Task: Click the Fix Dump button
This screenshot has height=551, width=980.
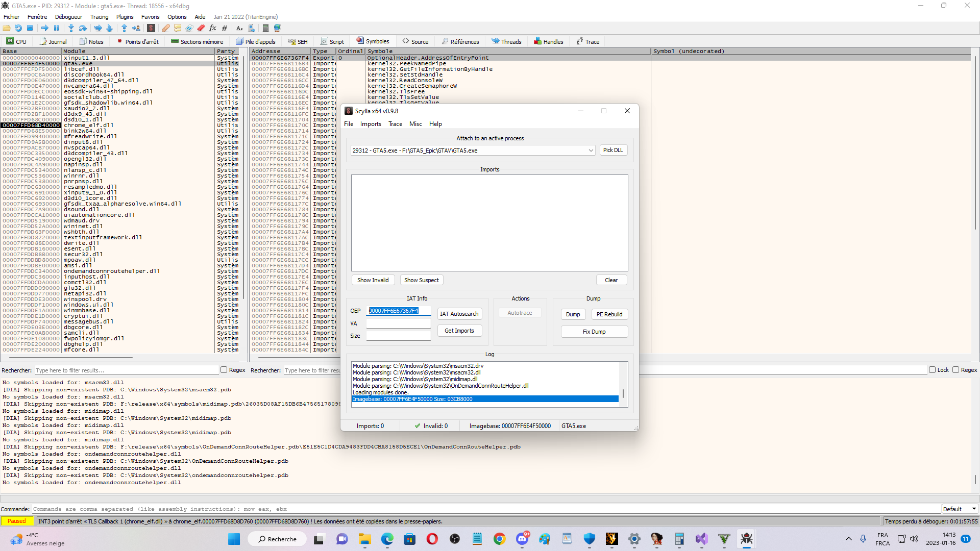Action: (594, 332)
